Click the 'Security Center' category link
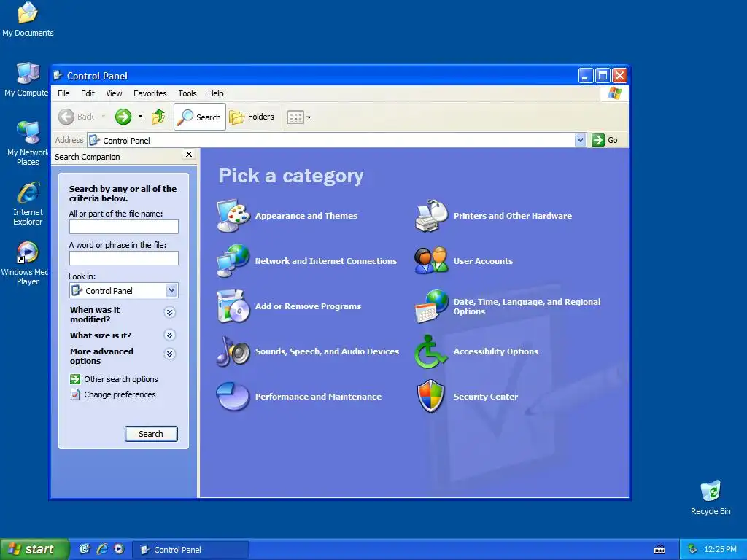The height and width of the screenshot is (560, 747). [485, 397]
